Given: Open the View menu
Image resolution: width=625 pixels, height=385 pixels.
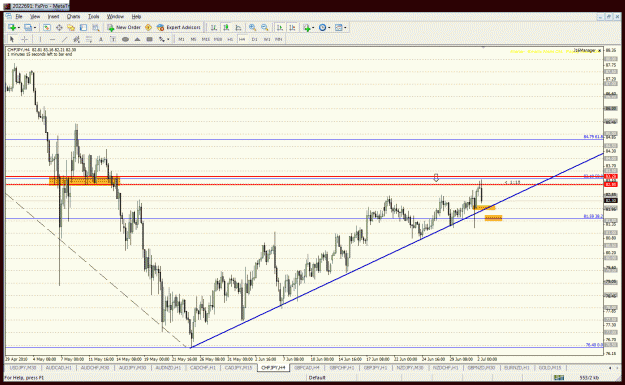Looking at the screenshot, I should coord(35,17).
